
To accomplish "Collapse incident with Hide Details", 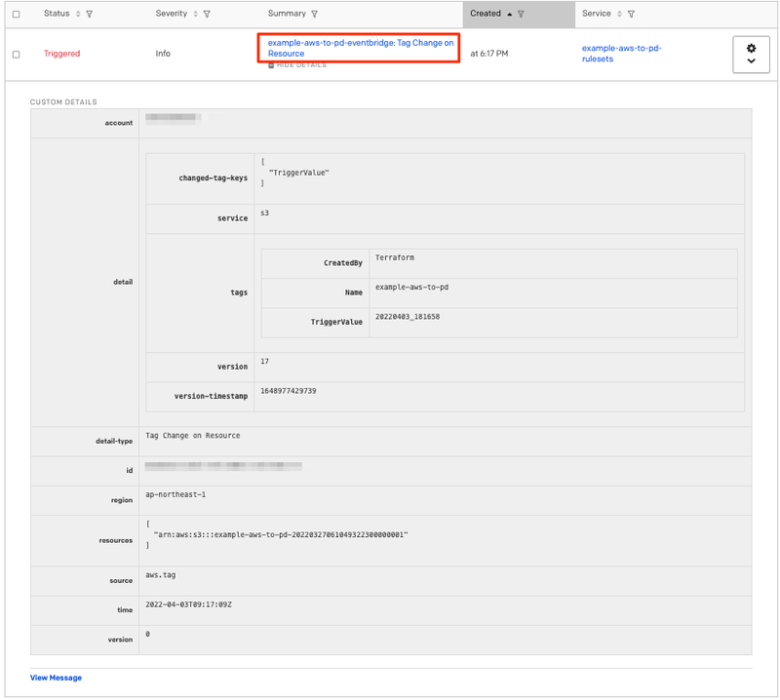I will click(x=297, y=65).
